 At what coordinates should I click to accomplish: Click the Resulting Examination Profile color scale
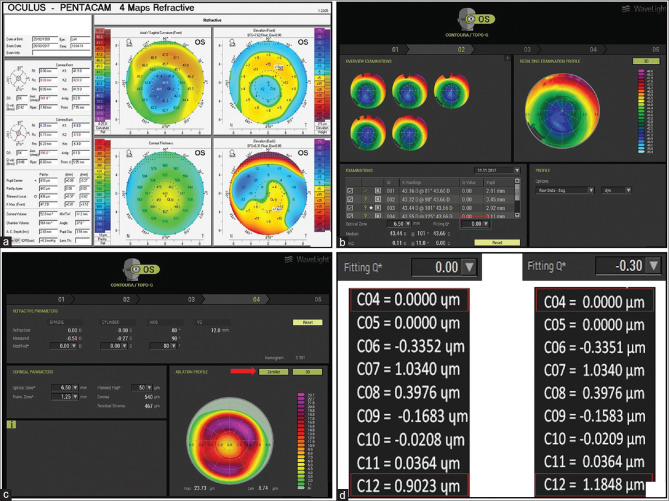point(641,111)
